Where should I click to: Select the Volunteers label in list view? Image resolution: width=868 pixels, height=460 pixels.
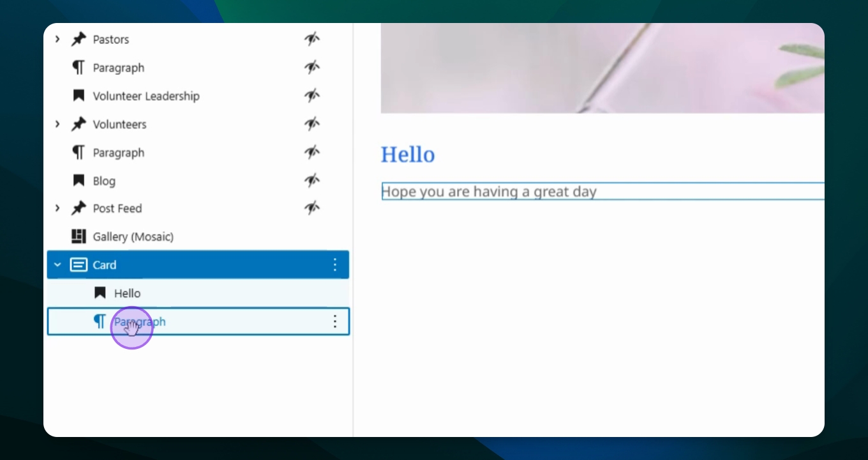pos(120,124)
